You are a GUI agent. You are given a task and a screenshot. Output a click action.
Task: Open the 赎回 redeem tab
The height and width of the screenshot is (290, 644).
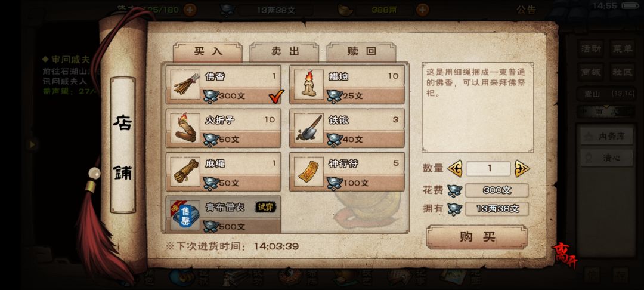coord(361,51)
